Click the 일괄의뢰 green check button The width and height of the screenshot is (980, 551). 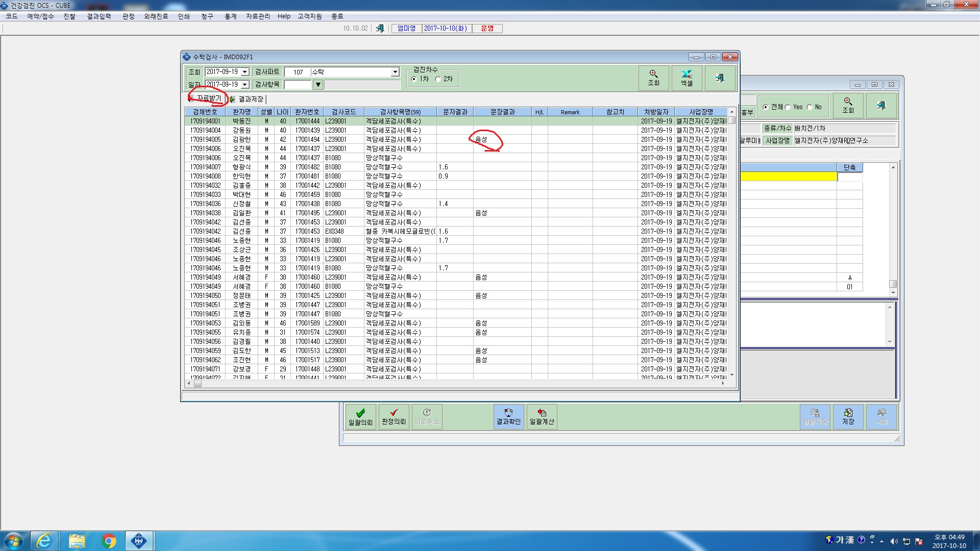pyautogui.click(x=360, y=417)
